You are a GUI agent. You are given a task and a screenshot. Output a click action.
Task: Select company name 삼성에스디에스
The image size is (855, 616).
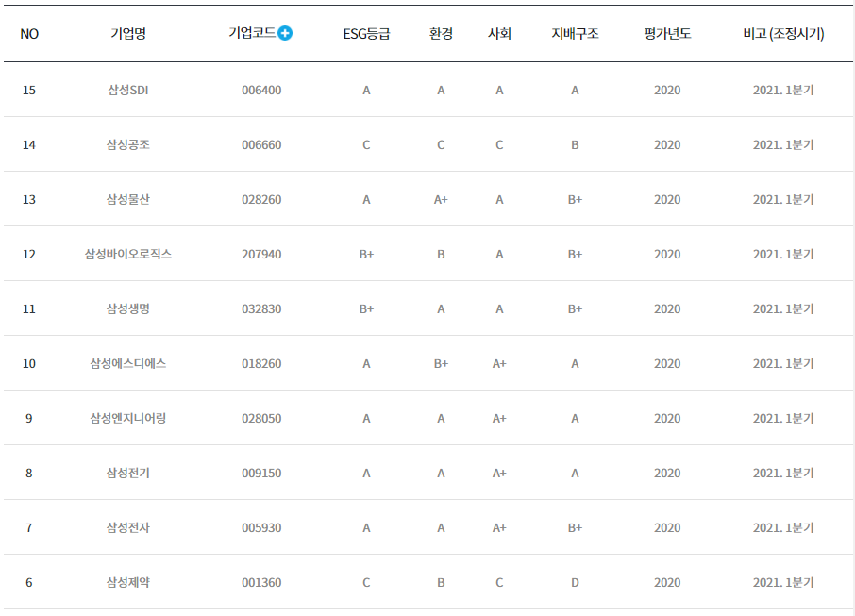pos(128,363)
